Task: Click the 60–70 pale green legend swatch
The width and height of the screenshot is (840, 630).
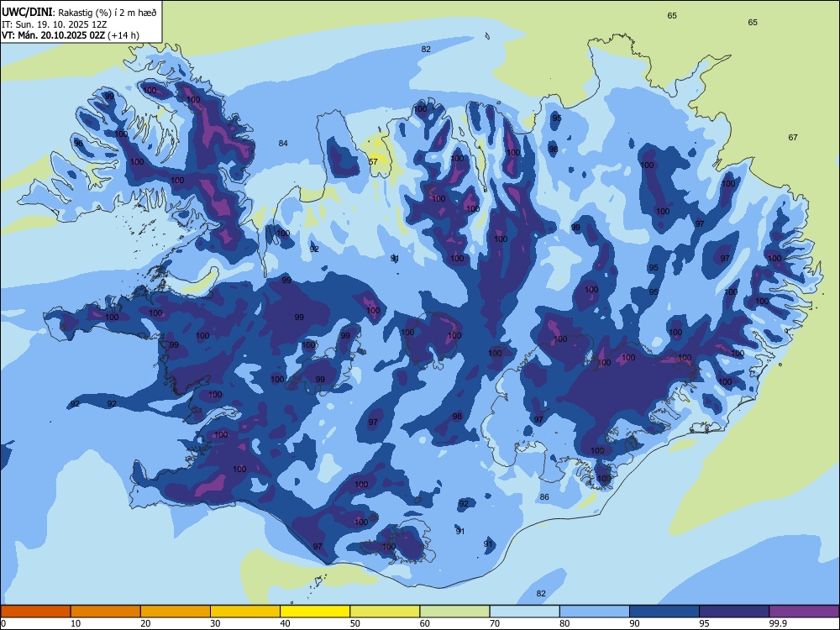Action: pos(454,612)
